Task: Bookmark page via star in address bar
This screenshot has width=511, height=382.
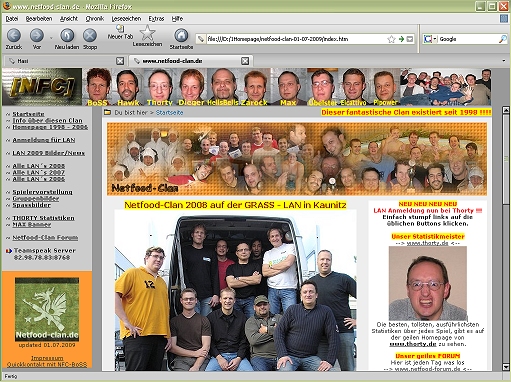Action: tap(391, 39)
